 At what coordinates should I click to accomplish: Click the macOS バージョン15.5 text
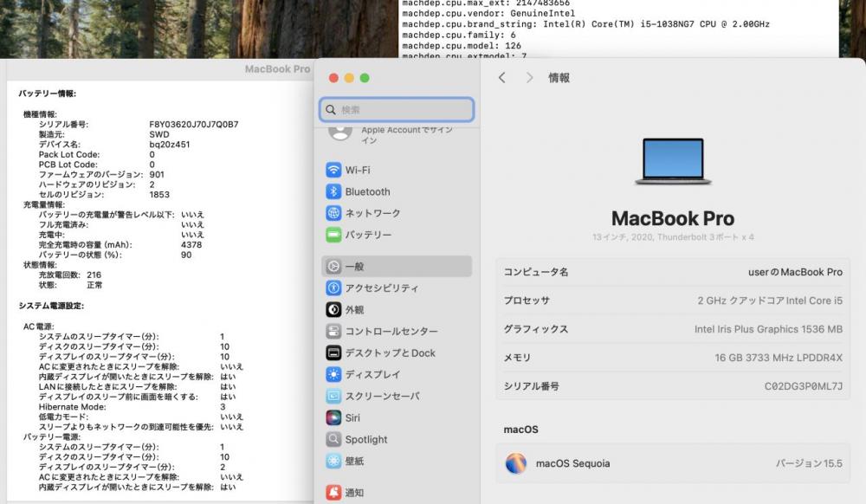809,463
